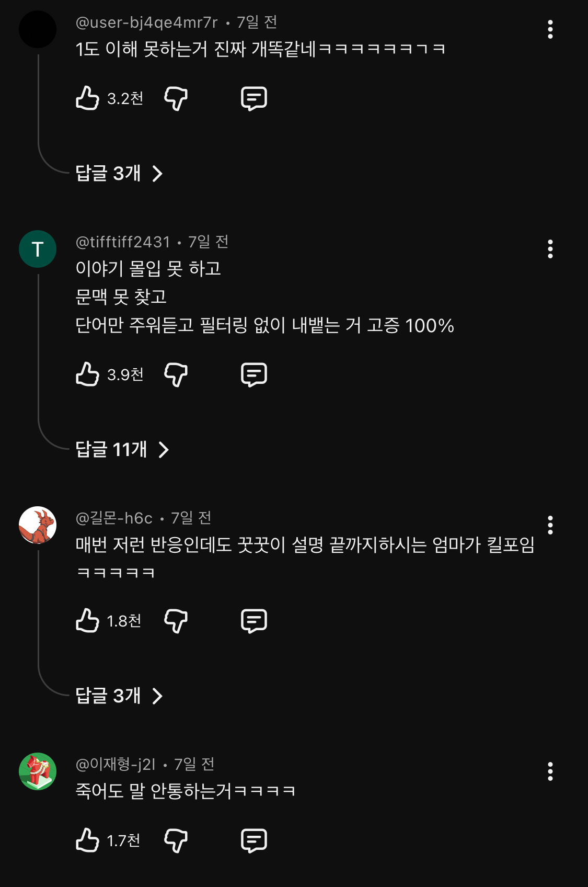This screenshot has width=588, height=887.
Task: Click the green T avatar of @tifftiff2431
Action: pos(38,249)
